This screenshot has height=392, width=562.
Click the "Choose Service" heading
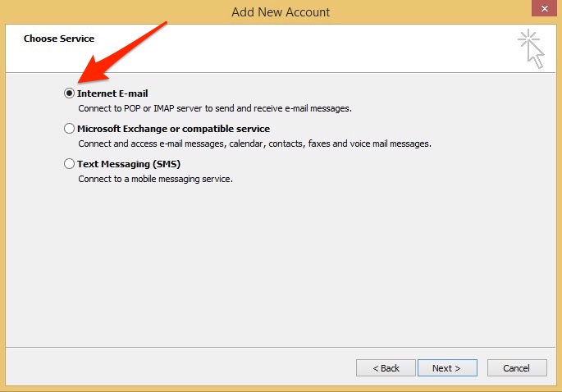(x=59, y=39)
